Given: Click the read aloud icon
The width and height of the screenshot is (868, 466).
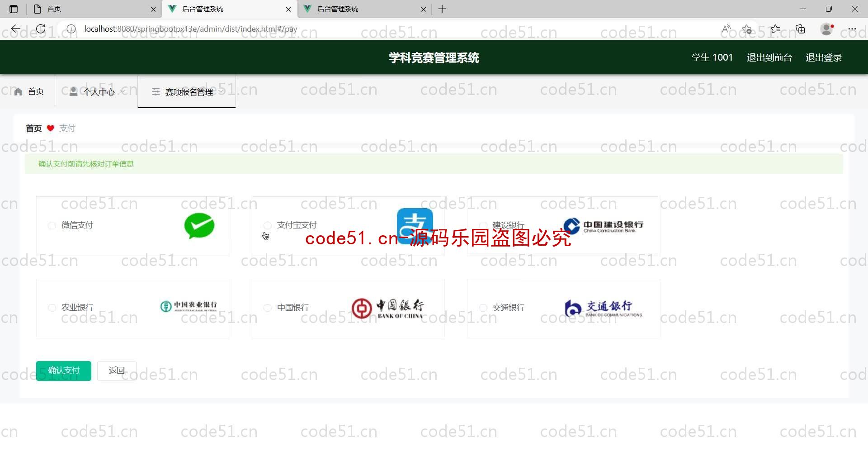Looking at the screenshot, I should (x=726, y=29).
